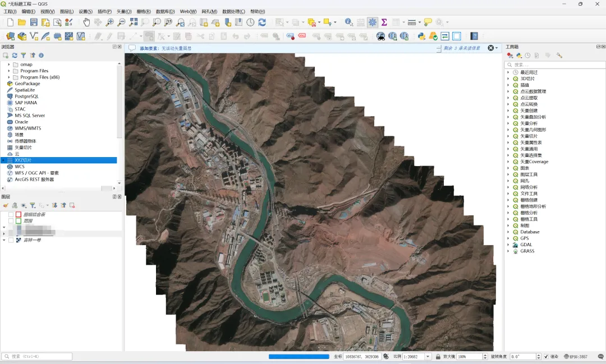The width and height of the screenshot is (606, 364).
Task: Open Python Console icon
Action: (x=421, y=36)
